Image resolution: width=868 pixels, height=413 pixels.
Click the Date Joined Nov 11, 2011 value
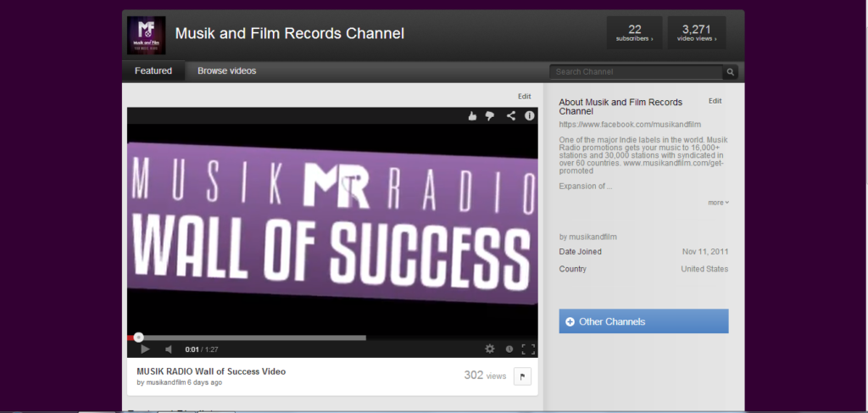[x=705, y=252]
